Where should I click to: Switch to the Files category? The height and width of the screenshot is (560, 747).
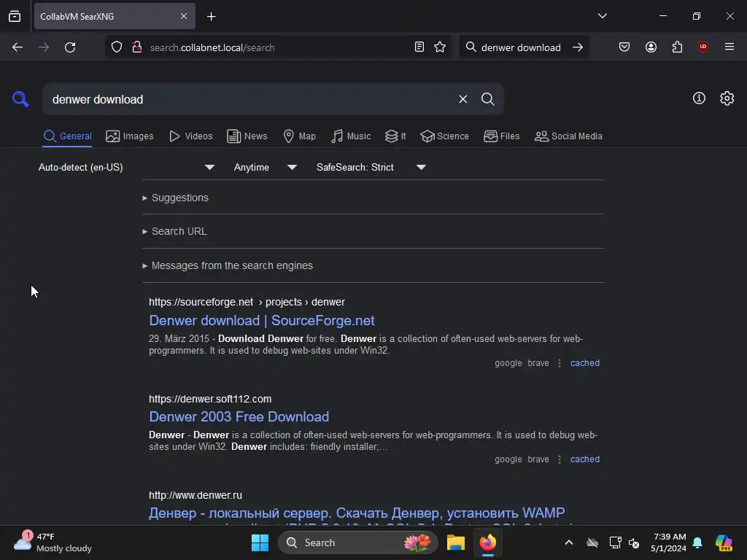[x=501, y=136]
